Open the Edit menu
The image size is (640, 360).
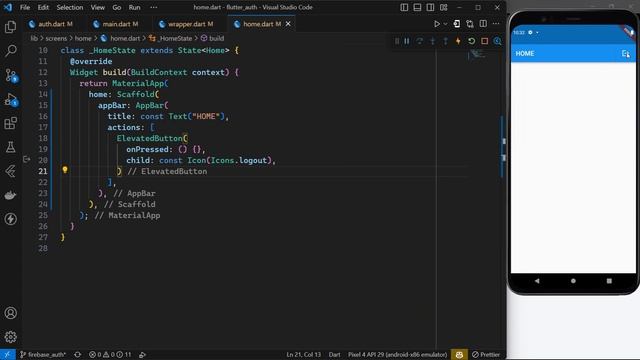pos(43,7)
